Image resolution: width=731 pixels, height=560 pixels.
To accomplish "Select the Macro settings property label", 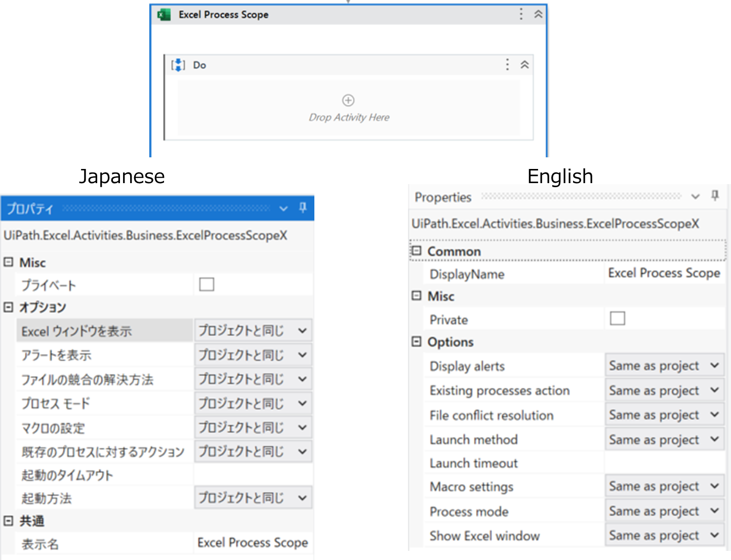I will click(x=471, y=487).
